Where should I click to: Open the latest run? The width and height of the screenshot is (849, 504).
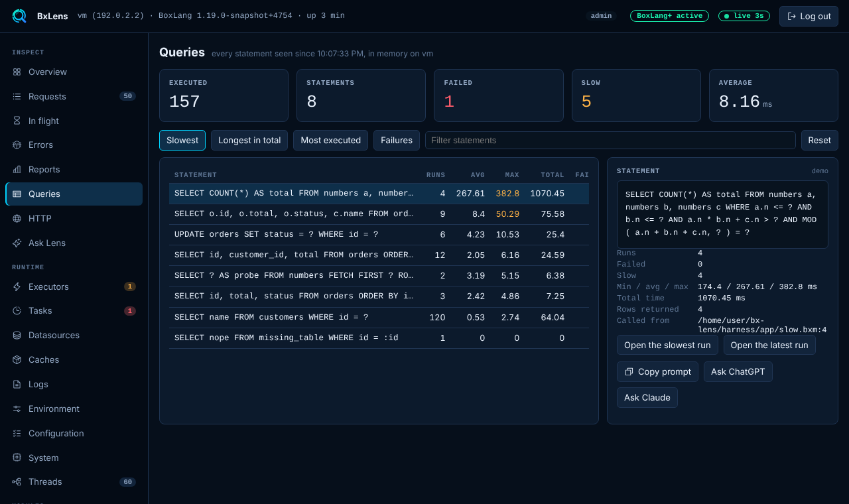(x=769, y=345)
